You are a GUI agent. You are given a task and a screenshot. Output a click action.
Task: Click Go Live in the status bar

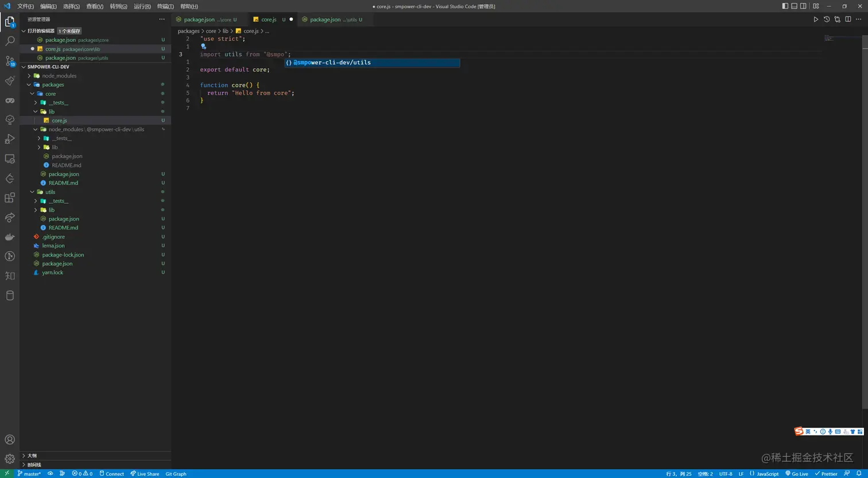pos(797,474)
